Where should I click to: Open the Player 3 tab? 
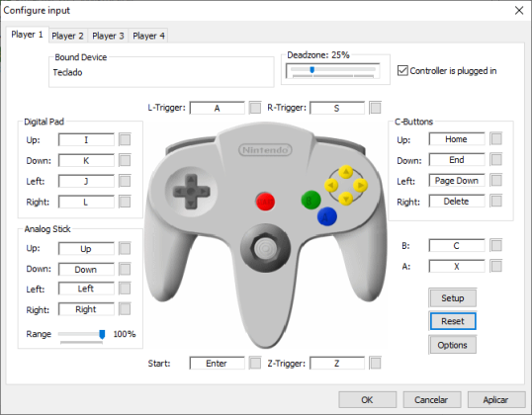(108, 36)
